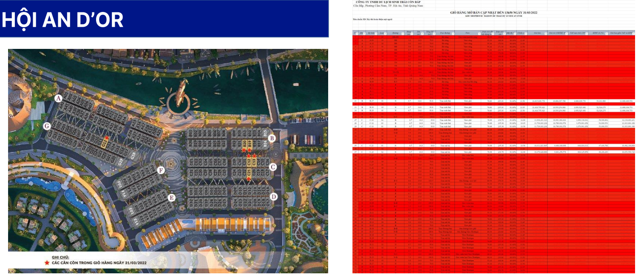The height and width of the screenshot is (278, 644).
Task: Select the circled F block marker
Action: 161,170
